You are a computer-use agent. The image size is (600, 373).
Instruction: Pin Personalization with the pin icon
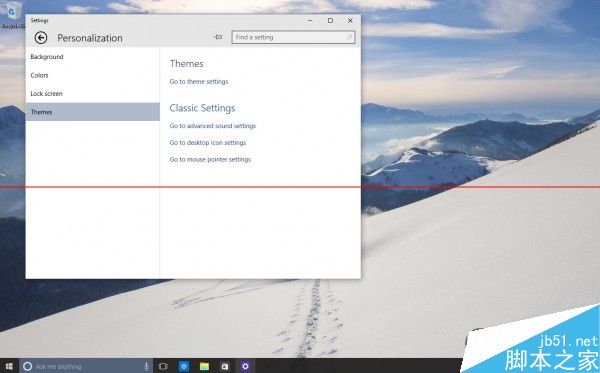218,37
